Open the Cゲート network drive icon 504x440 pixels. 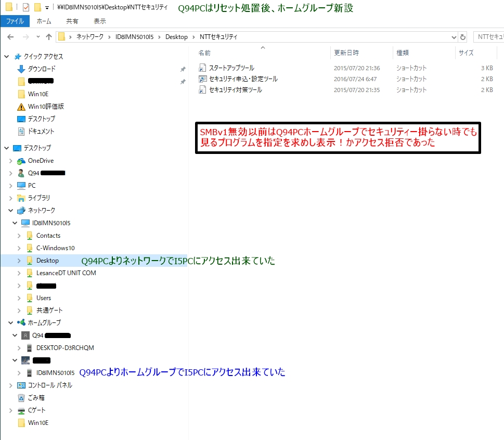tap(21, 411)
